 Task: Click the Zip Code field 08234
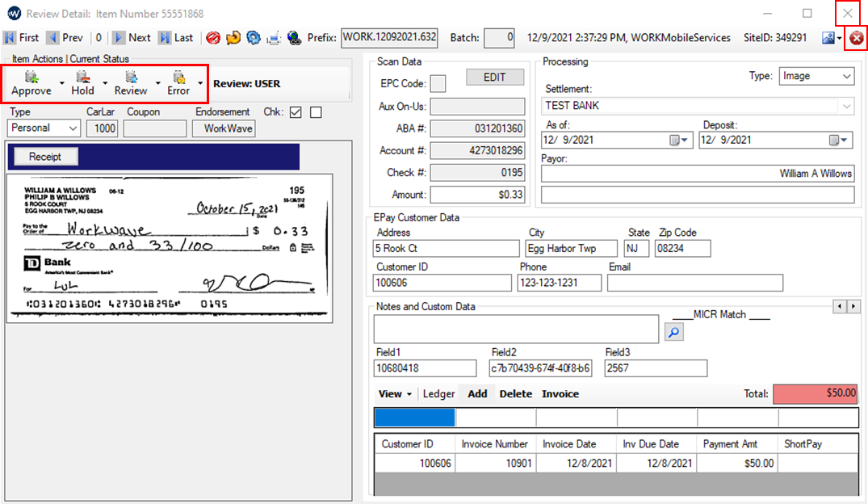tap(682, 249)
